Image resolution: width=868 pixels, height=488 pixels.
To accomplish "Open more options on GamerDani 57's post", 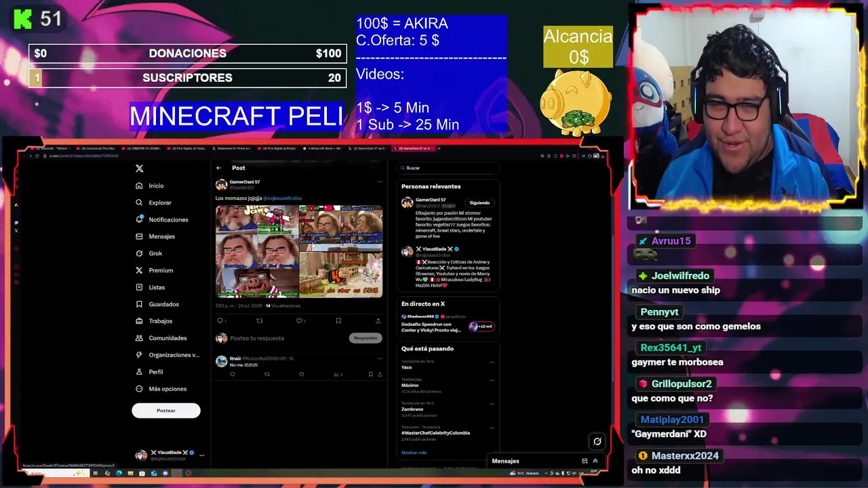I will click(x=380, y=182).
